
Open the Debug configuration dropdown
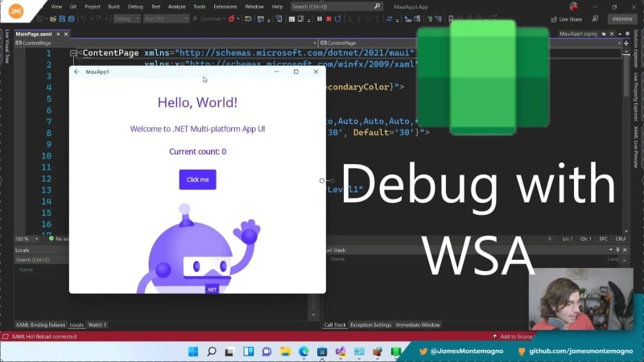[x=126, y=19]
